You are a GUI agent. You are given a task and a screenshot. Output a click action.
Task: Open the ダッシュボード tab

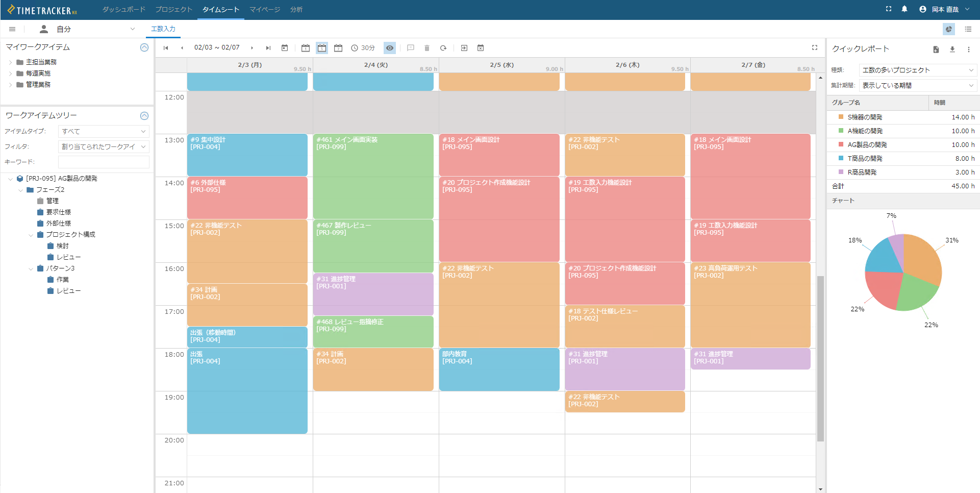[x=123, y=10]
